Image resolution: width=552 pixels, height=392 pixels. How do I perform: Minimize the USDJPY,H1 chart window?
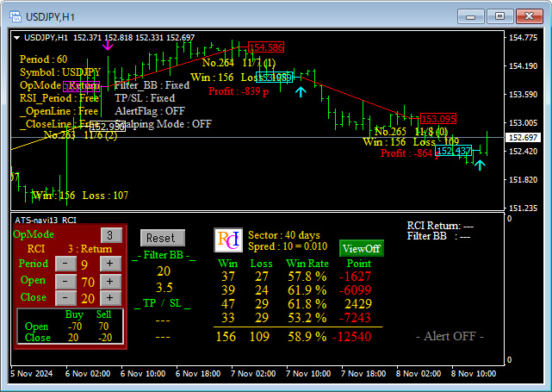tap(470, 16)
